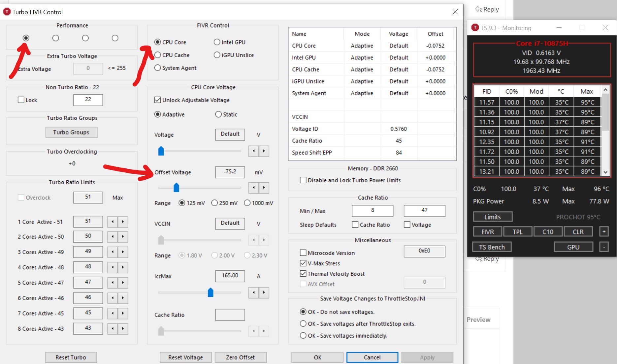
Task: Click the GPU button in monitoring window
Action: (x=573, y=247)
